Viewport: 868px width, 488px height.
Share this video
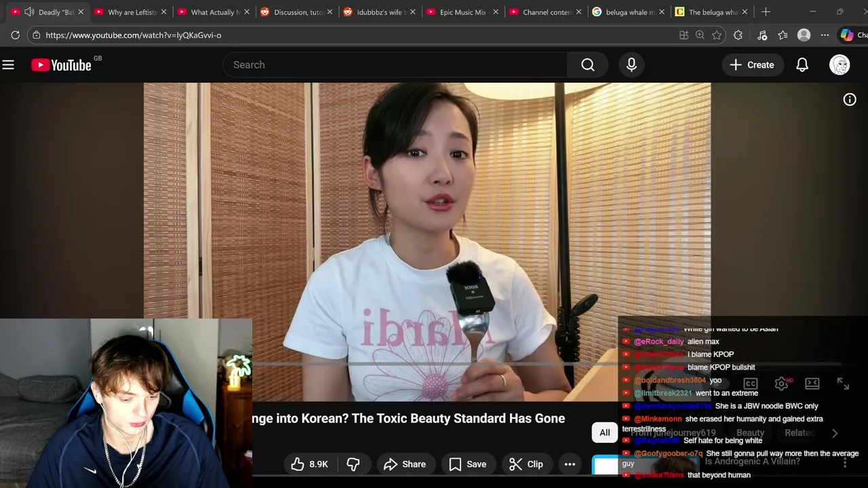(x=405, y=464)
